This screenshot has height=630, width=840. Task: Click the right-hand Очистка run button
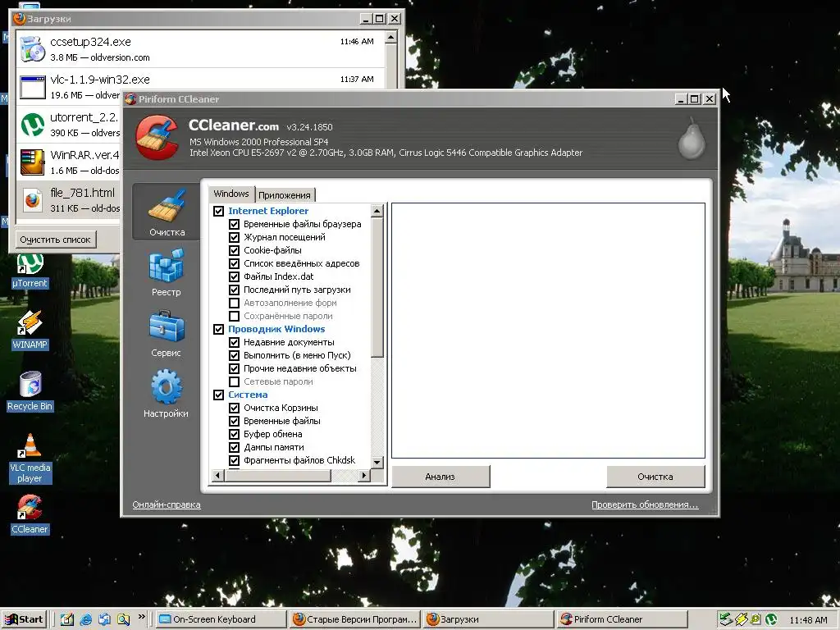pyautogui.click(x=655, y=477)
